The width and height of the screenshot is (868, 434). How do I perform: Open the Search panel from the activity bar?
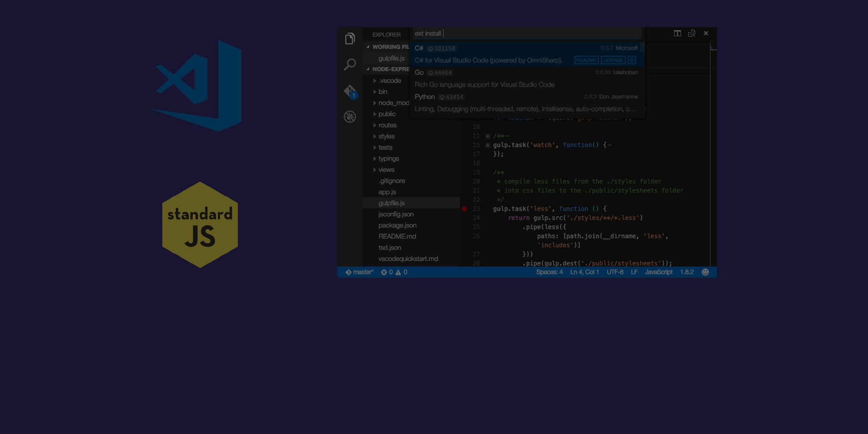[350, 64]
